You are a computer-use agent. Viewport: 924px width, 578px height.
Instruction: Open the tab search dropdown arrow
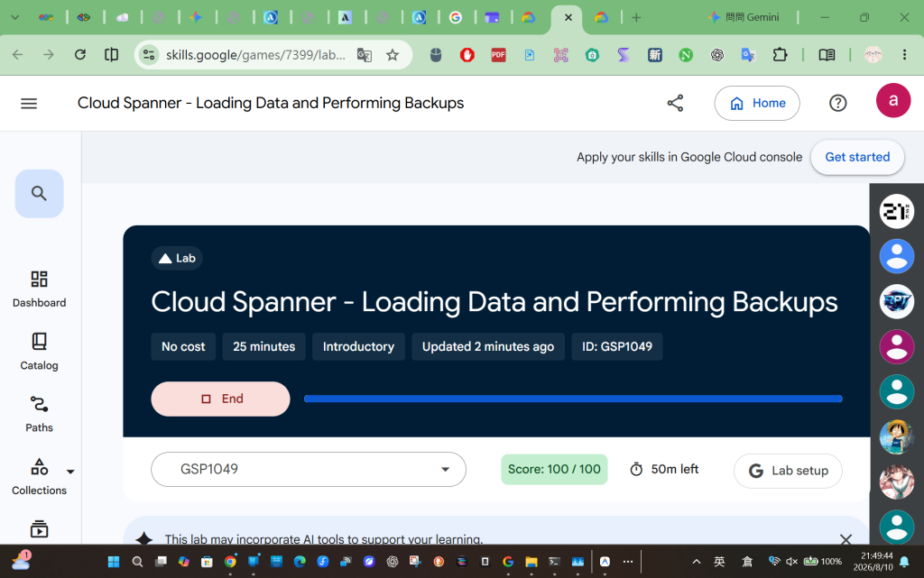[15, 18]
